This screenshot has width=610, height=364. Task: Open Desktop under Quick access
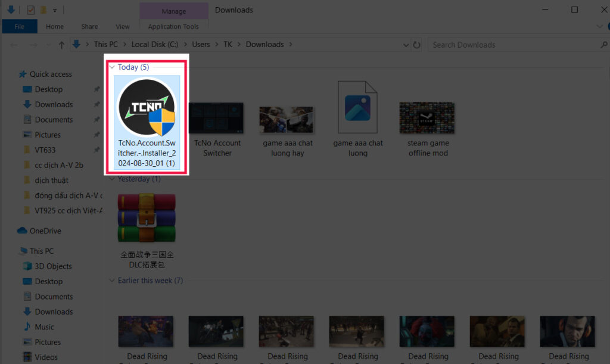click(x=49, y=89)
